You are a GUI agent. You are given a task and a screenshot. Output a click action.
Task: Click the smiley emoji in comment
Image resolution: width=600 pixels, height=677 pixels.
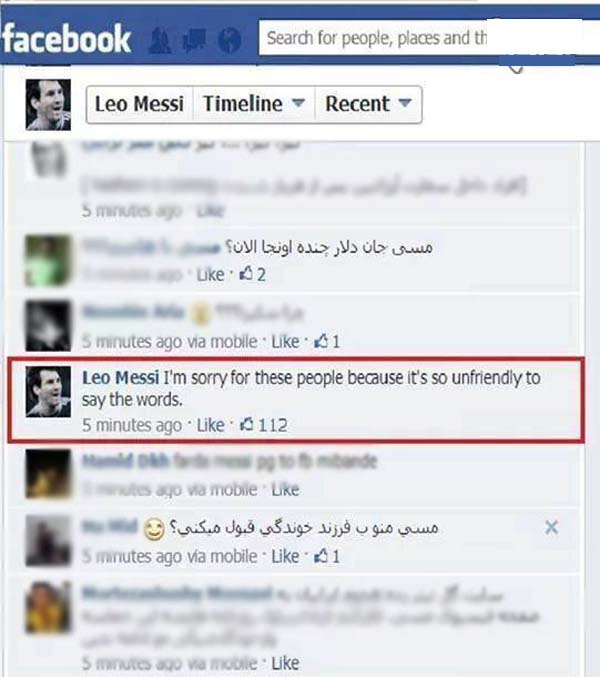[x=154, y=529]
